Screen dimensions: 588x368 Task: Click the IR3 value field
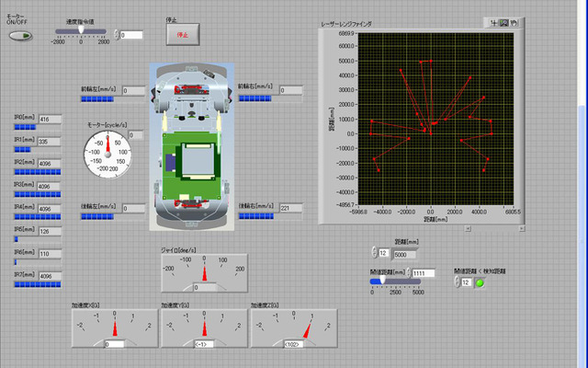[50, 186]
